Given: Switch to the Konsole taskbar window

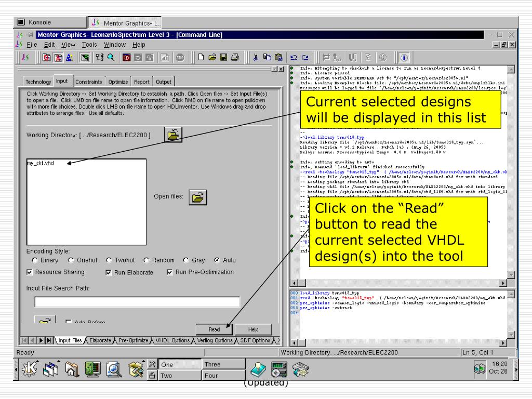Looking at the screenshot, I should [50, 22].
